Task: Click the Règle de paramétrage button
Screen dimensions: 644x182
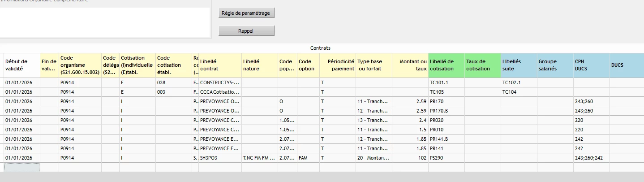Action: (246, 13)
